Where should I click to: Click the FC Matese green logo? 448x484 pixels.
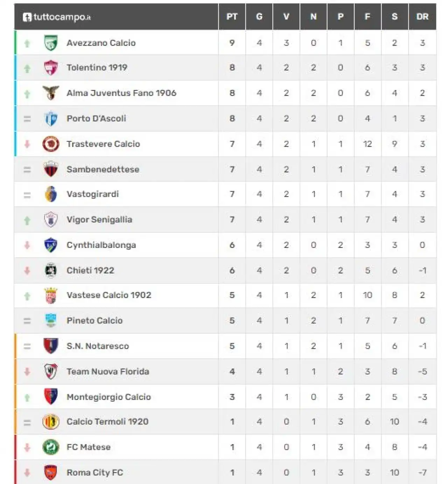(51, 447)
